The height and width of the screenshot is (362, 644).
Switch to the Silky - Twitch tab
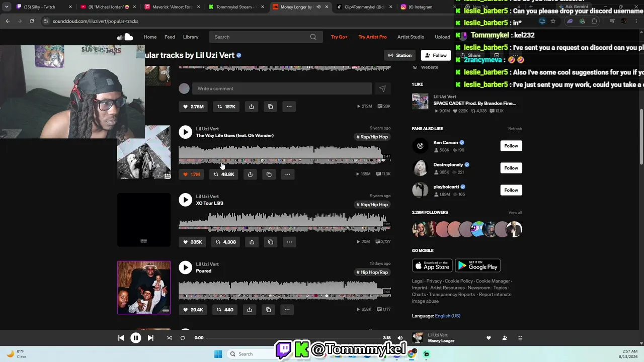(x=43, y=7)
